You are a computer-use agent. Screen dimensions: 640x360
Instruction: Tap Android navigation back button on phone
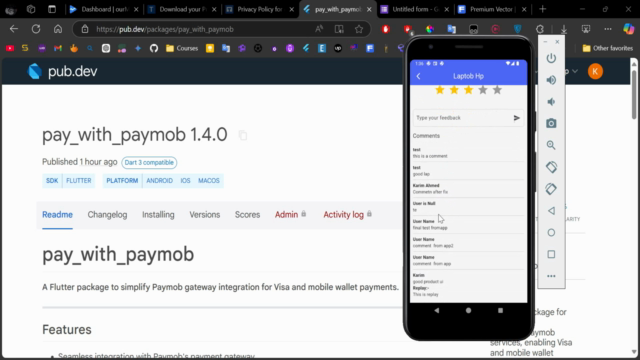[x=436, y=311]
